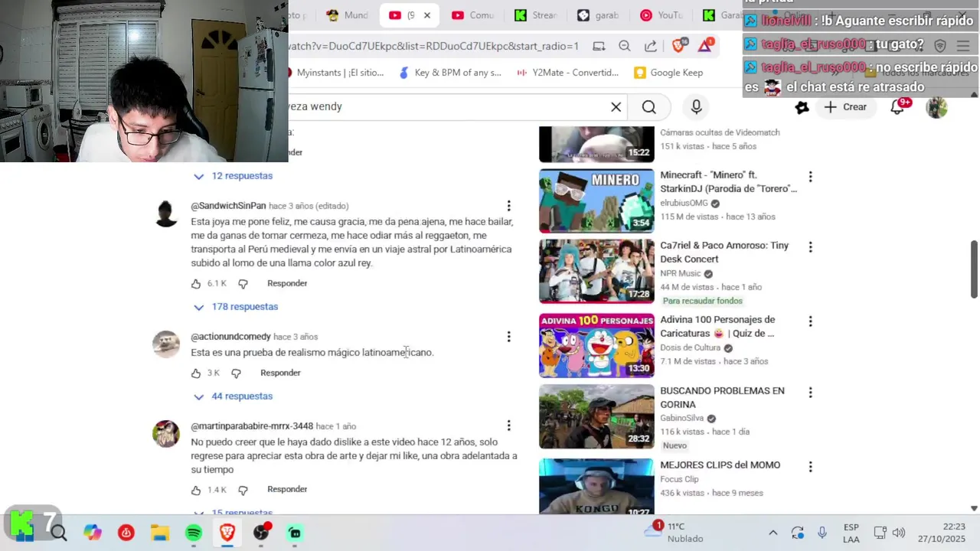The height and width of the screenshot is (551, 980).
Task: Reply to @actionundcomedy's comment with Responder
Action: pos(280,373)
